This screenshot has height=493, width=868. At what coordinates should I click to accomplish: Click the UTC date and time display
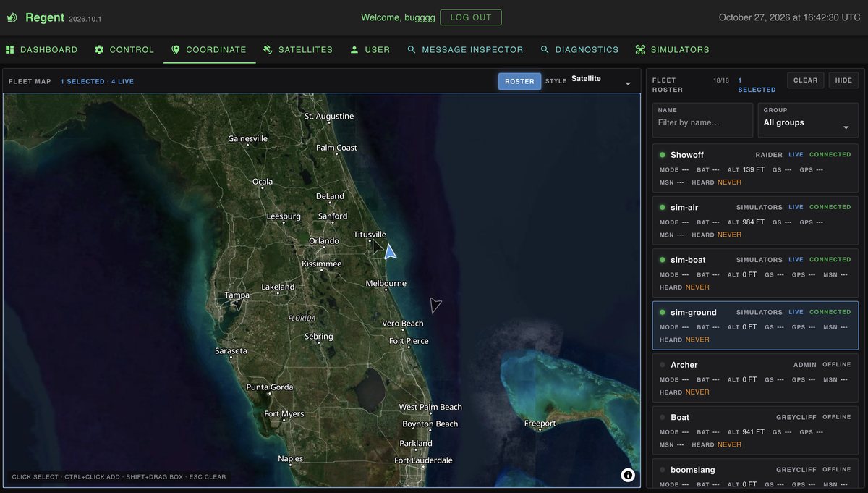[790, 17]
